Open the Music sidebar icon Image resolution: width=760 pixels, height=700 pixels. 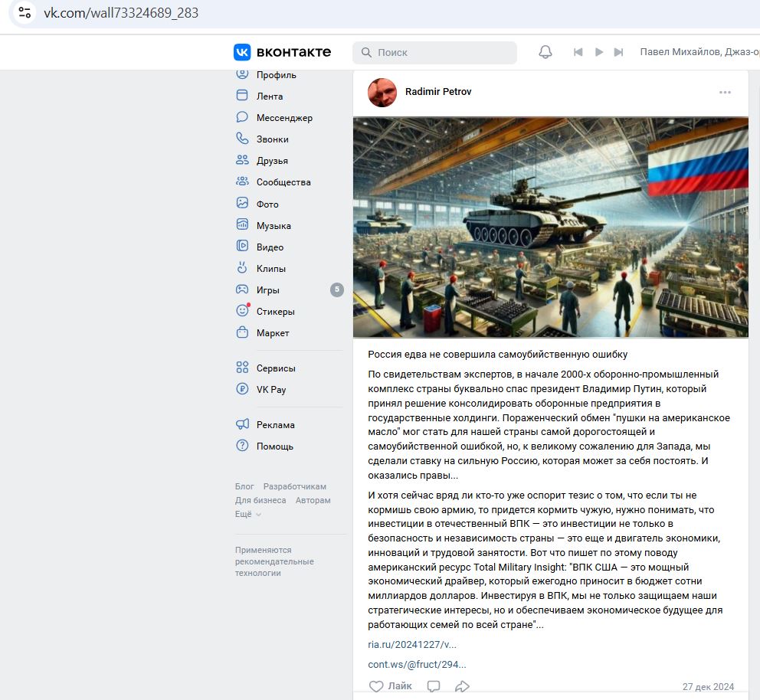(x=242, y=224)
